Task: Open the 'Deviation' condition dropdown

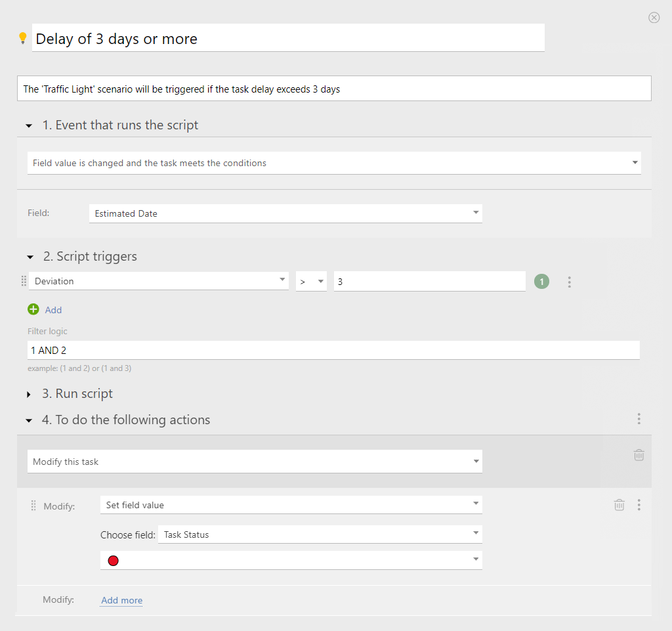Action: click(159, 281)
